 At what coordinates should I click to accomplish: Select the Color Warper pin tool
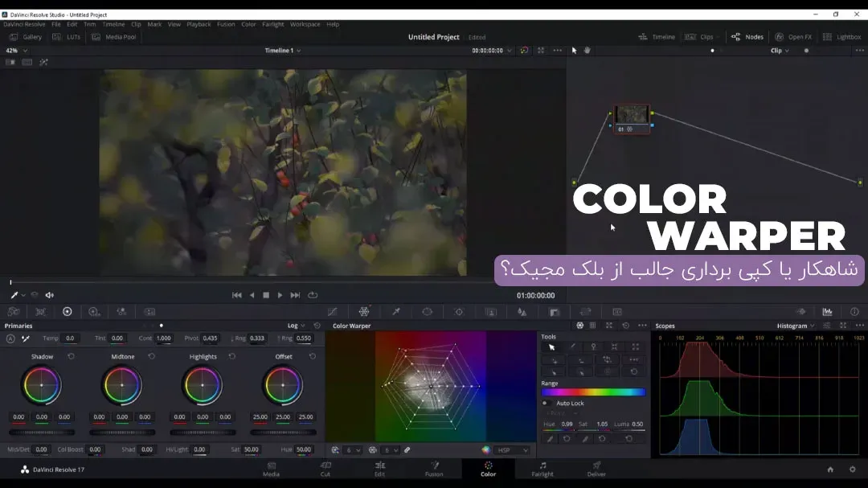tap(593, 347)
